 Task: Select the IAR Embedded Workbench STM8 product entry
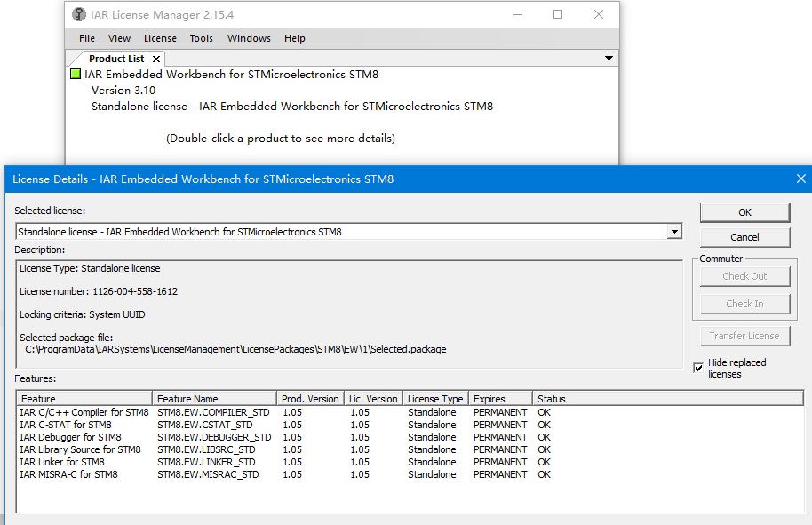point(232,74)
